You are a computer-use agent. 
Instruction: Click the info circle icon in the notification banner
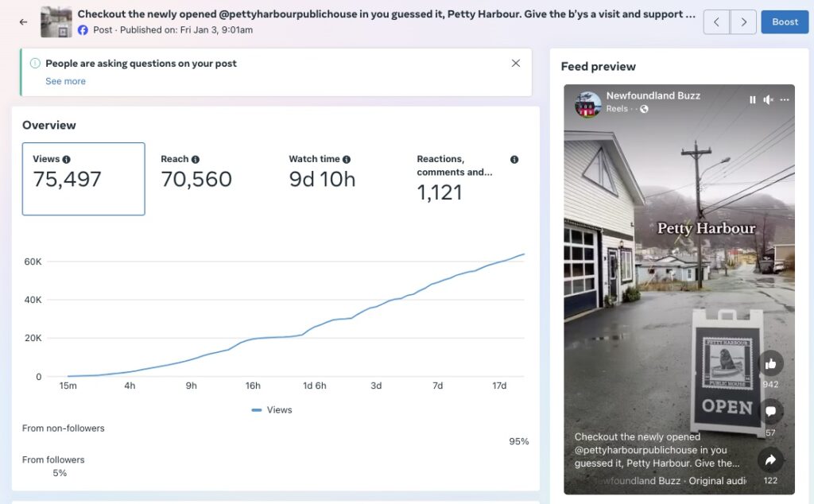(35, 64)
